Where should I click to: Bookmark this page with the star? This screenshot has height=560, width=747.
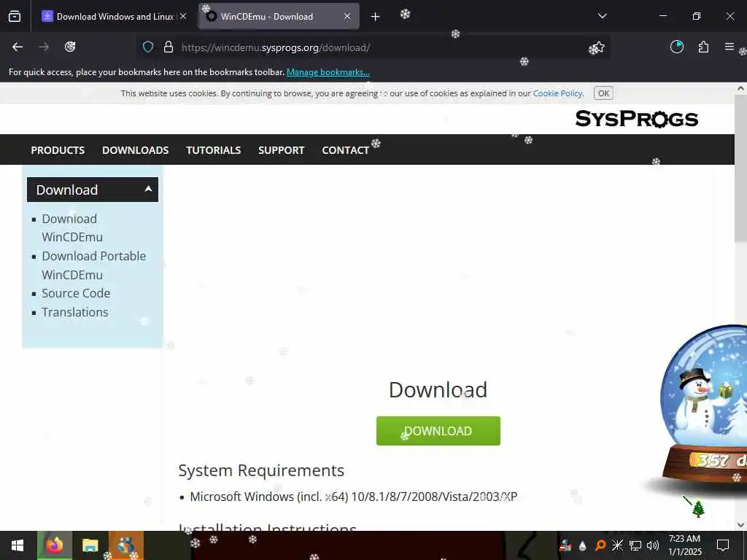597,47
